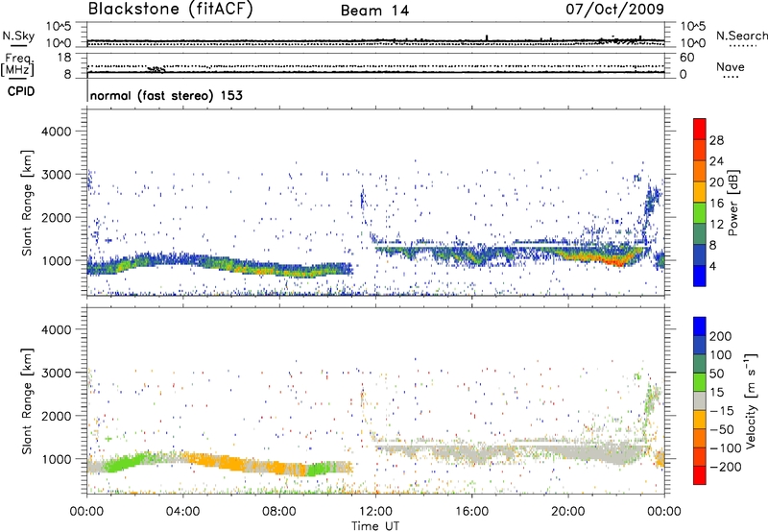Click the leftmost '00:00' time tick label

[x=86, y=512]
